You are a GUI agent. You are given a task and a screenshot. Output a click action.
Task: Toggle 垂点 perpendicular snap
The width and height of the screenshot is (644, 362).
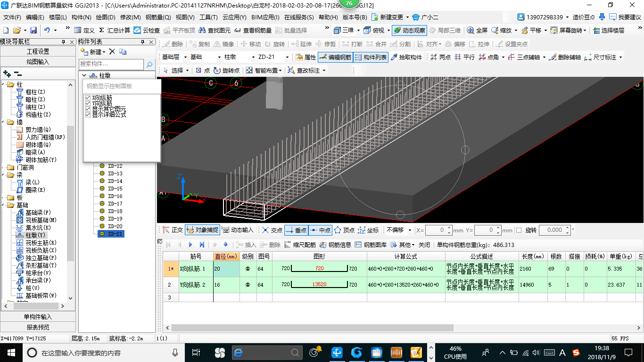(296, 230)
